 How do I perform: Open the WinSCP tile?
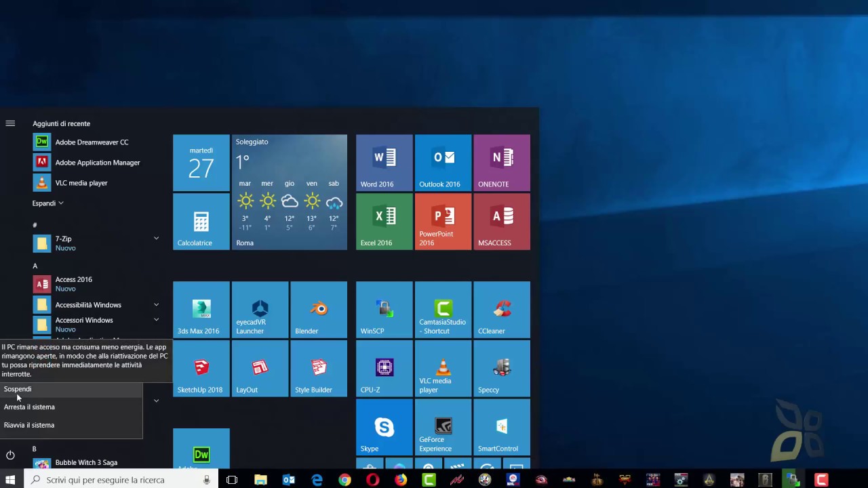coord(384,310)
